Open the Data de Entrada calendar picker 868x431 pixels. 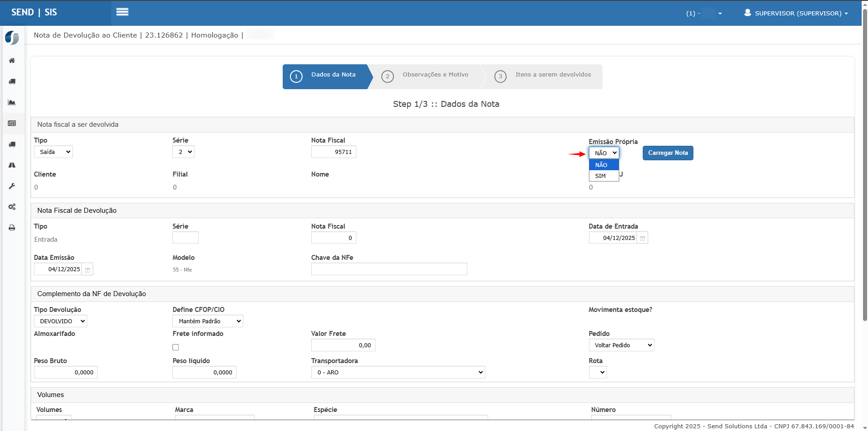click(642, 238)
